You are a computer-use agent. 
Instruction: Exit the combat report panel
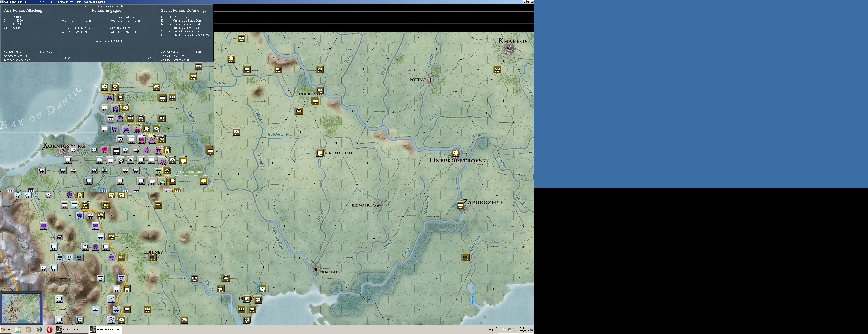pos(148,58)
